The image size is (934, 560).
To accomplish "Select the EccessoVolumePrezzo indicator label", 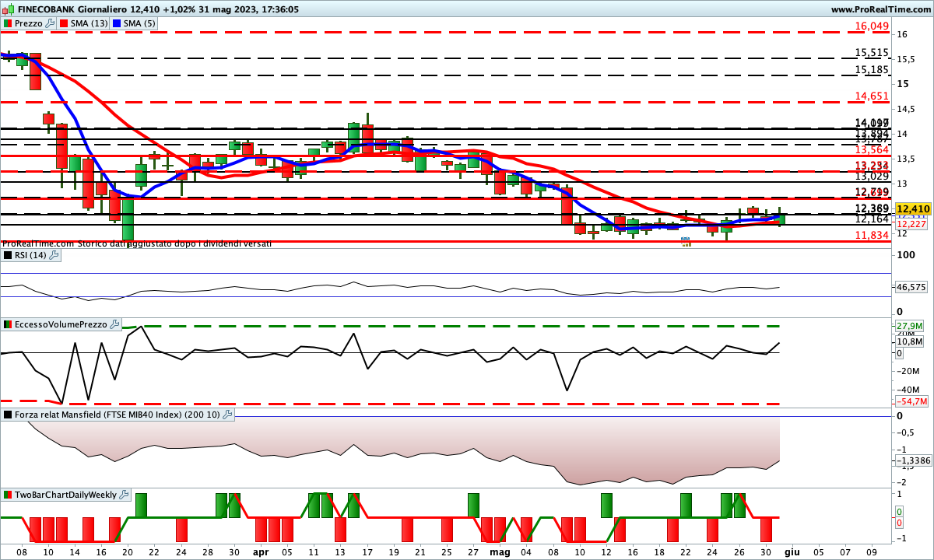I will [x=61, y=324].
